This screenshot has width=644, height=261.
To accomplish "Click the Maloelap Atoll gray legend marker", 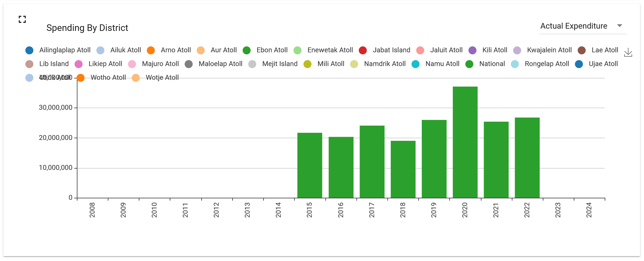I will click(189, 64).
